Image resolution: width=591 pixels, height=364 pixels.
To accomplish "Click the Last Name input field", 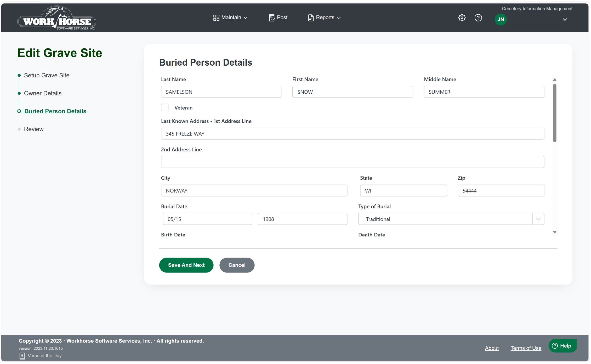I will (221, 92).
